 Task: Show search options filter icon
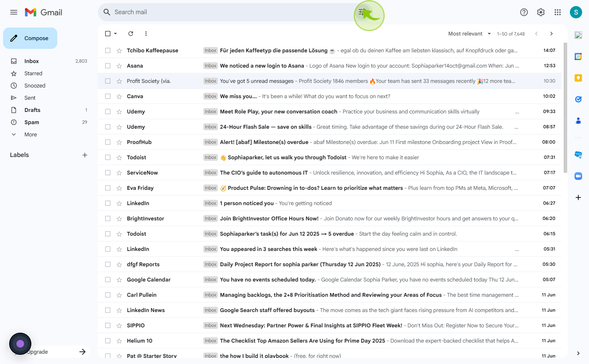(362, 12)
